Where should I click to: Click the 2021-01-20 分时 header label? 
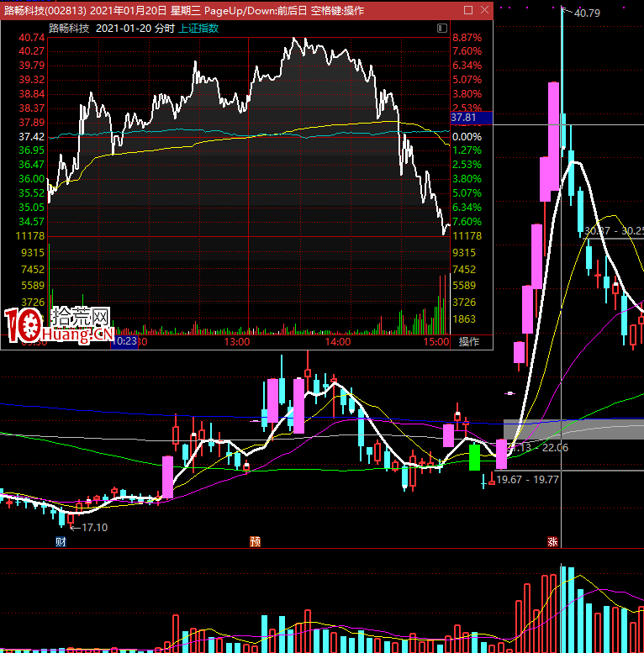click(x=135, y=28)
